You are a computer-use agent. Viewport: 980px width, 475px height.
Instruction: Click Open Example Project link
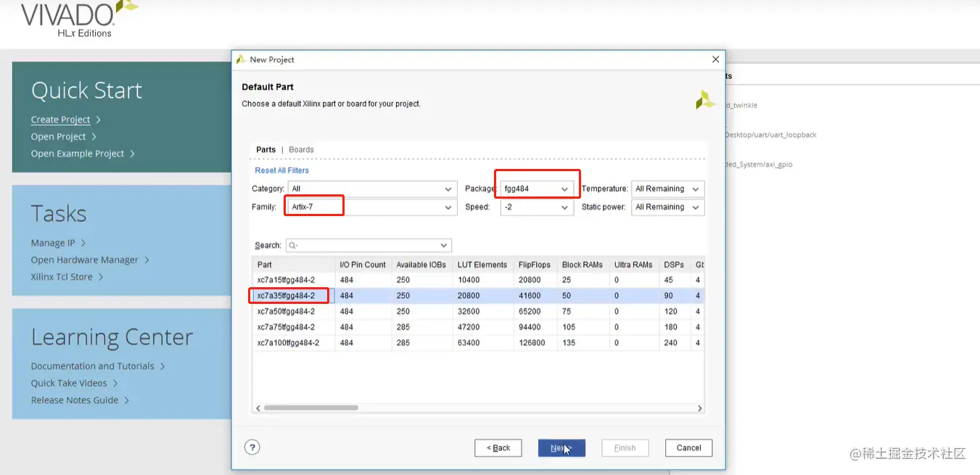[77, 153]
